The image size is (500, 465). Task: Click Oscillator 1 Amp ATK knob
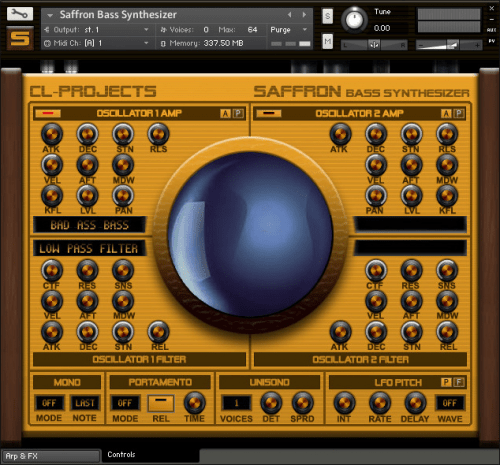[x=52, y=134]
